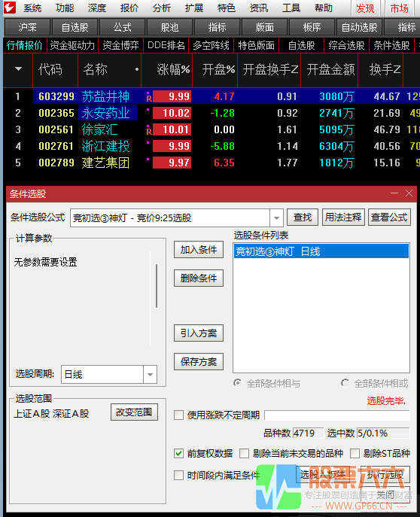Click the 保存方案 button
This screenshot has height=517, width=420.
199,362
